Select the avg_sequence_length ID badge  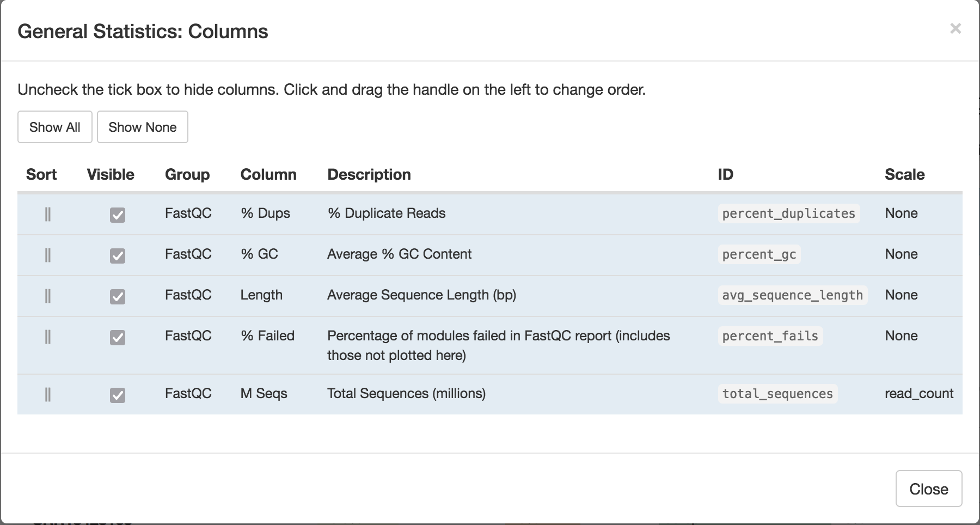coord(792,295)
